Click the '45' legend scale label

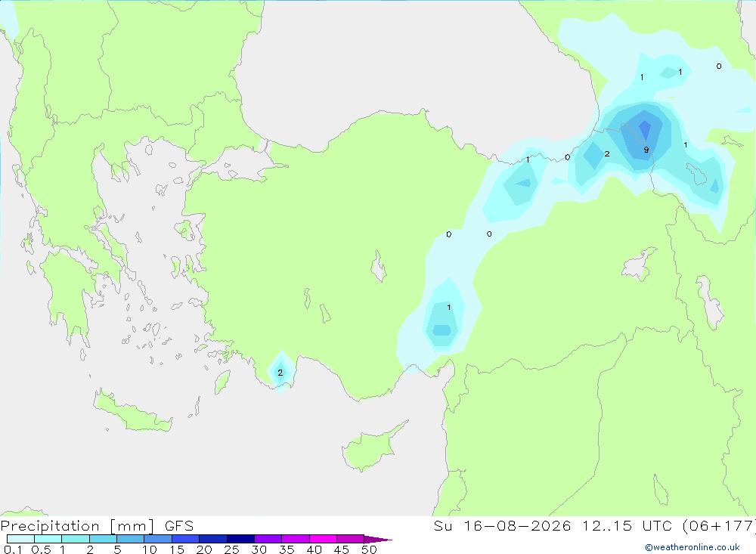[342, 549]
